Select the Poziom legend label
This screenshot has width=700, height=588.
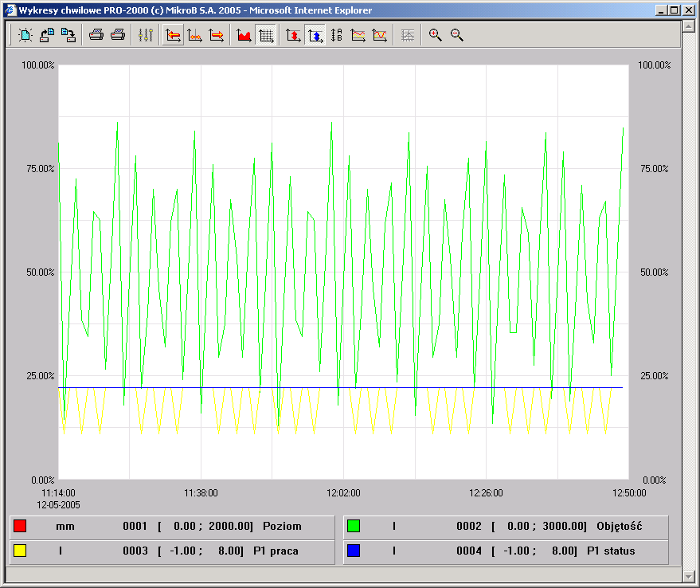pos(282,527)
